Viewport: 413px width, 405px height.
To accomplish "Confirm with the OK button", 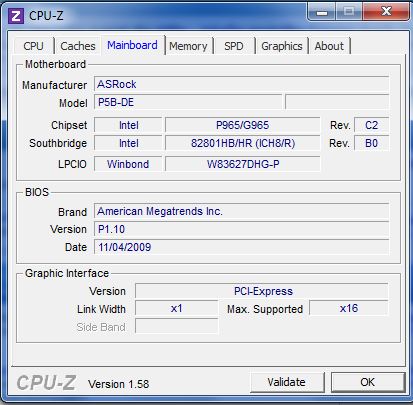I will [367, 382].
